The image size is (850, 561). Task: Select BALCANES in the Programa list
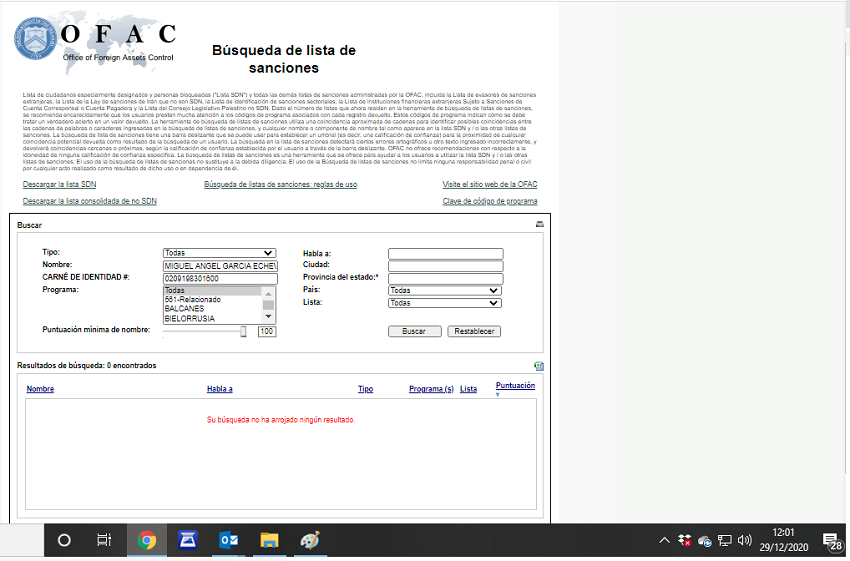(185, 309)
